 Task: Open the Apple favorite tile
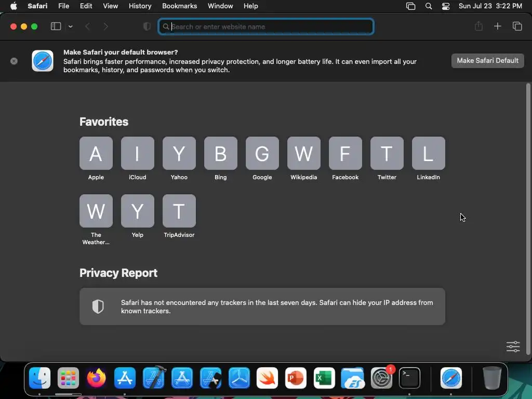(96, 153)
